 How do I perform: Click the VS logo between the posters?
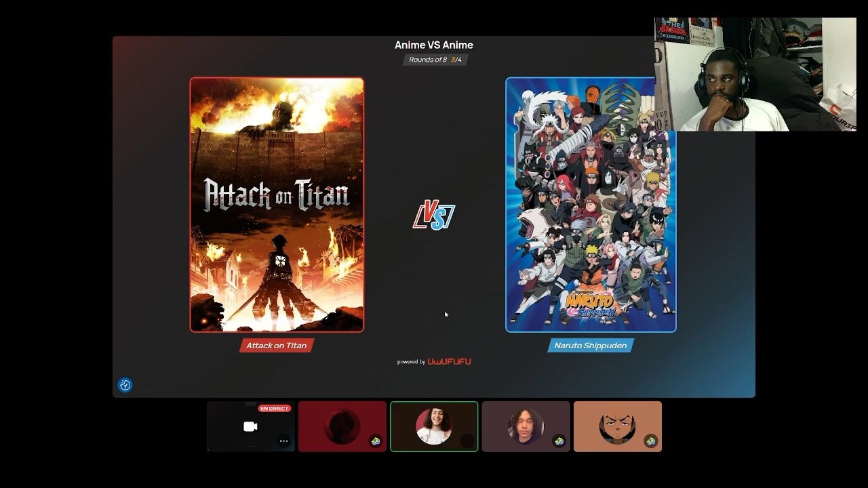[434, 216]
